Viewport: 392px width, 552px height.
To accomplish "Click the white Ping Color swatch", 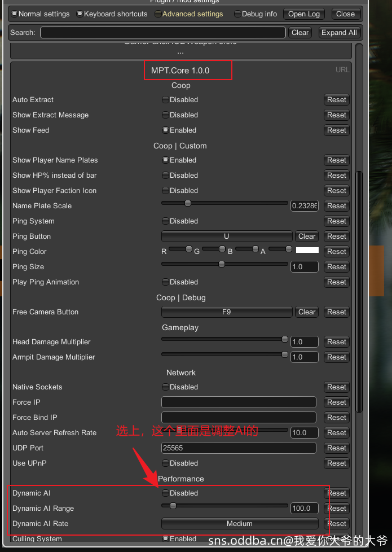I will [x=307, y=250].
